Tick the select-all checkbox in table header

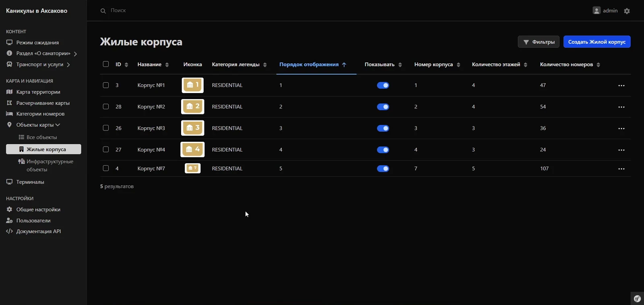106,64
